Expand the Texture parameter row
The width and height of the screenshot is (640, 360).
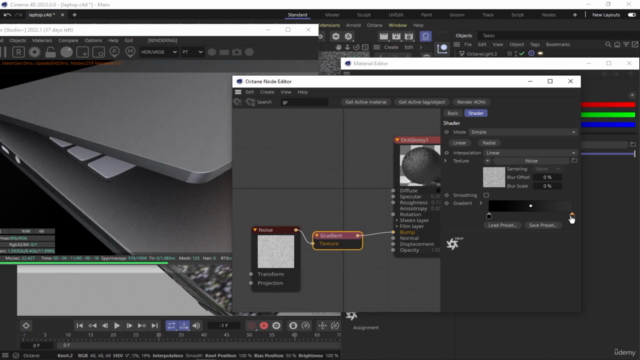pos(446,161)
